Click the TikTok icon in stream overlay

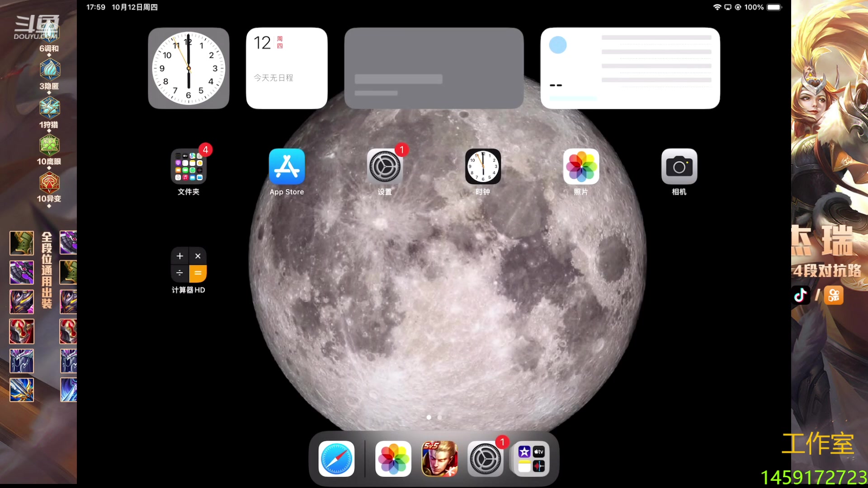click(801, 296)
